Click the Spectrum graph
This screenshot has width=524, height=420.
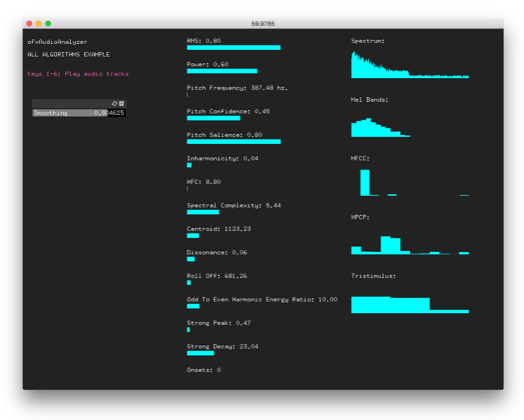[409, 66]
